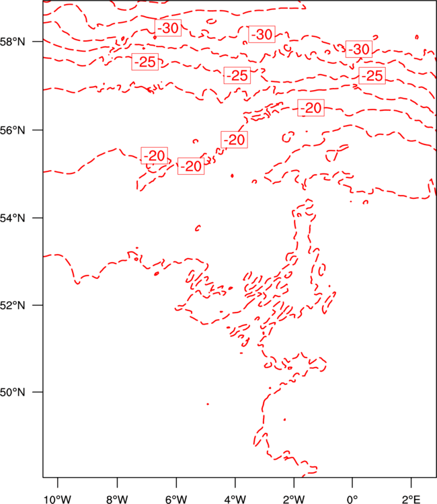Select the 0° longitude axis label
437x504 pixels.
click(x=352, y=499)
